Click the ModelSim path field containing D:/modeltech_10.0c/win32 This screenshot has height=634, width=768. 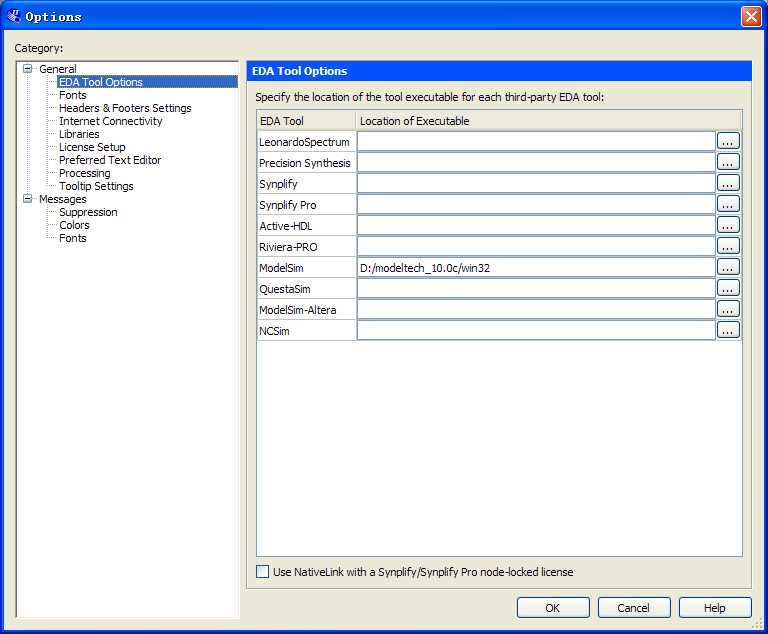click(536, 268)
